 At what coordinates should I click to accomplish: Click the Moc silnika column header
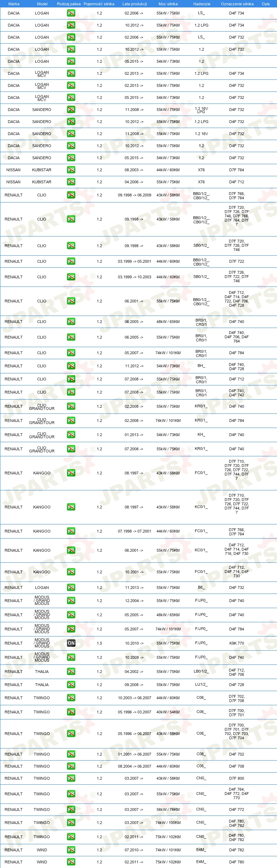[x=168, y=4]
